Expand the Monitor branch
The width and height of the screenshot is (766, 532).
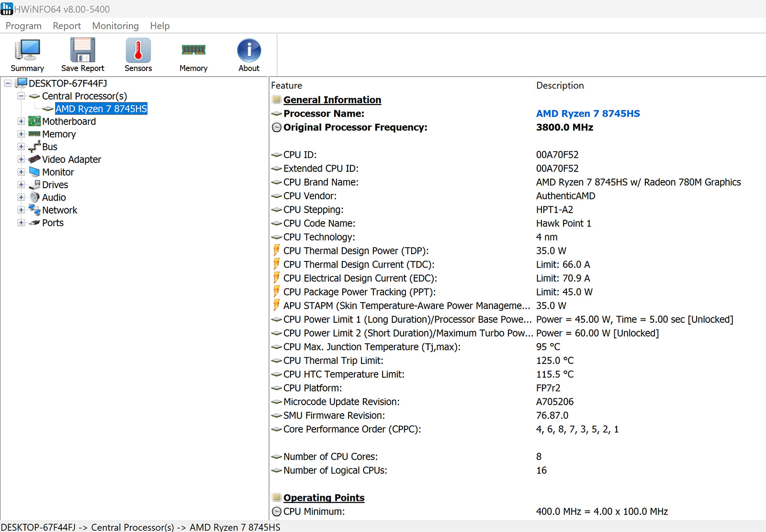(21, 172)
